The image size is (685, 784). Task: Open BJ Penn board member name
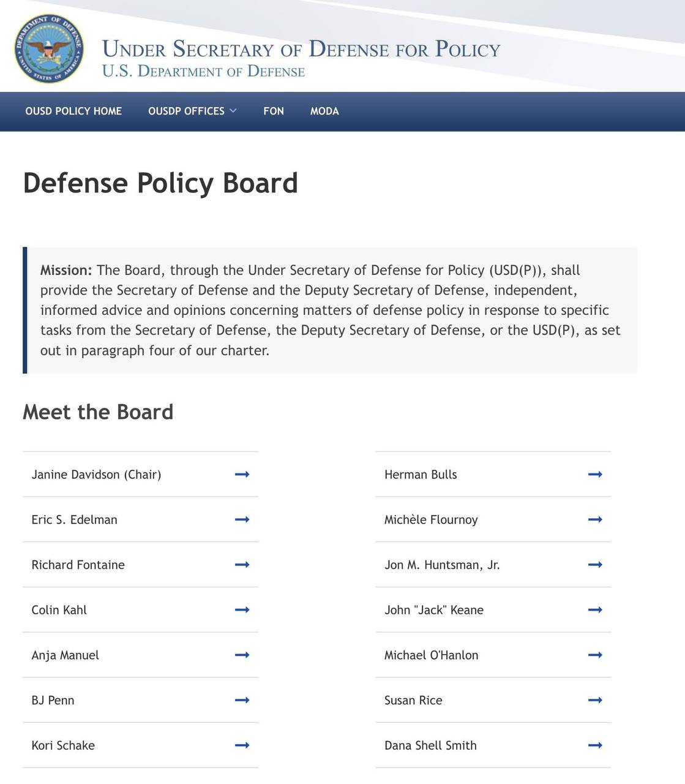click(53, 700)
